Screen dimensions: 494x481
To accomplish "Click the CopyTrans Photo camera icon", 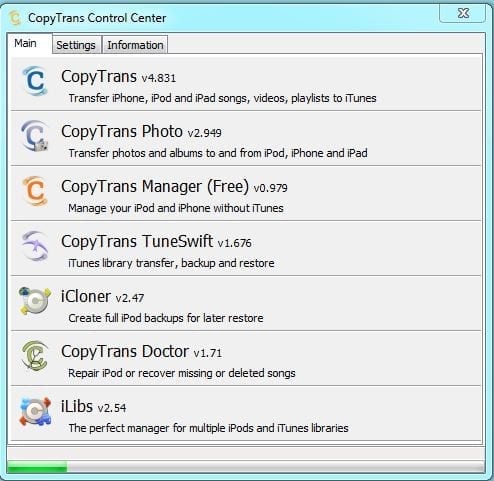I will (35, 136).
